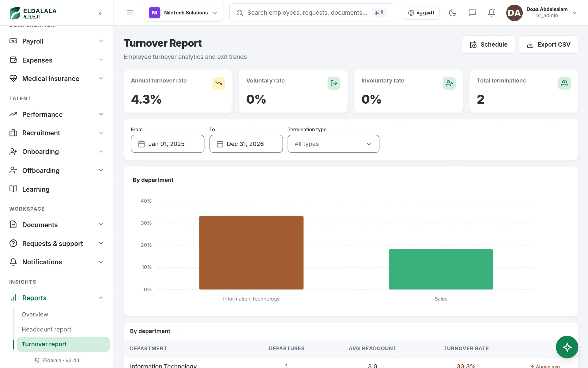Open the NileTech Solutions company dropdown
This screenshot has width=588, height=368.
point(183,13)
